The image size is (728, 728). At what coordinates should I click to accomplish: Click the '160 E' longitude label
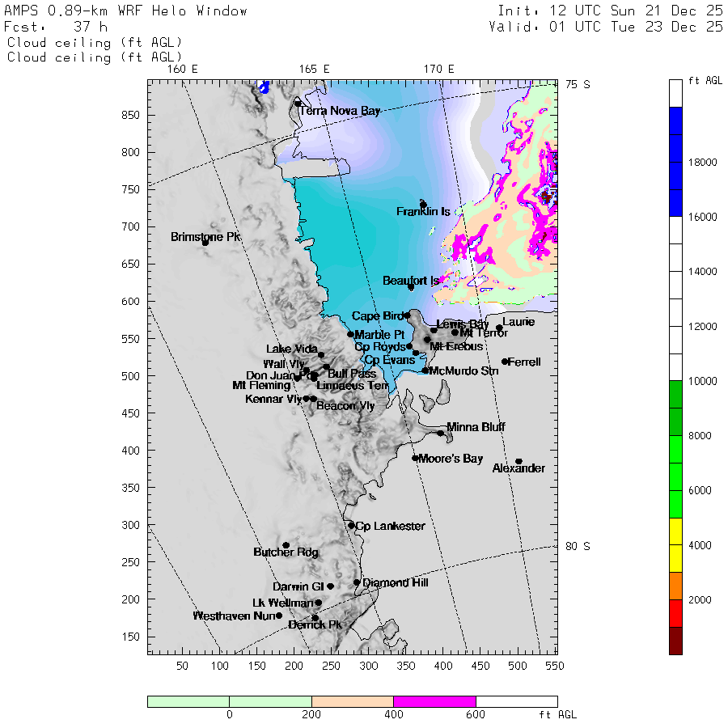click(183, 70)
